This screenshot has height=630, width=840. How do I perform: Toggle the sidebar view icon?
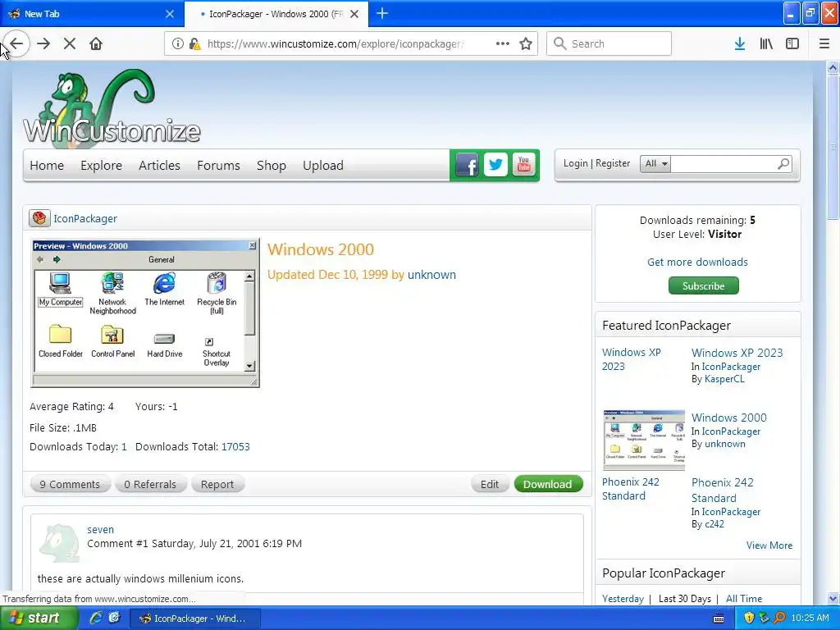(792, 44)
